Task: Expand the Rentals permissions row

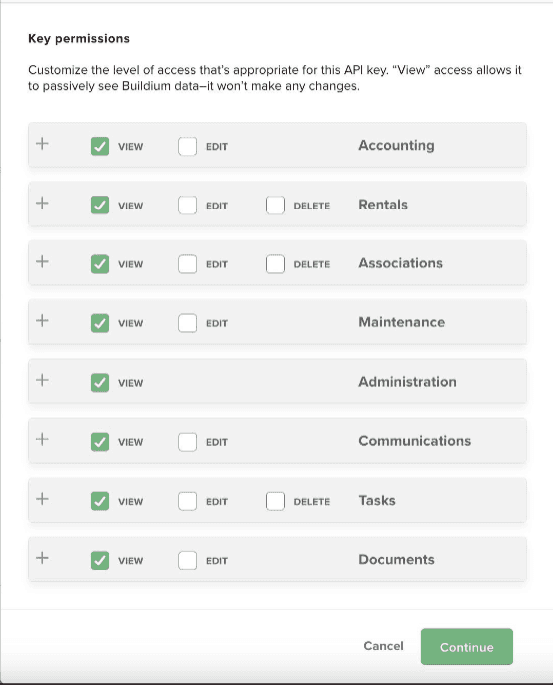Action: (42, 203)
